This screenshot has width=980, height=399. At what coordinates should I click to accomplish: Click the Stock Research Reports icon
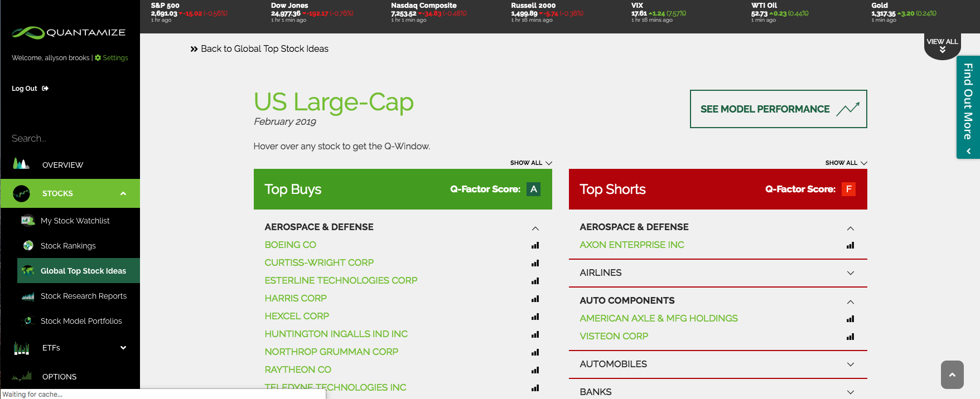pyautogui.click(x=28, y=296)
